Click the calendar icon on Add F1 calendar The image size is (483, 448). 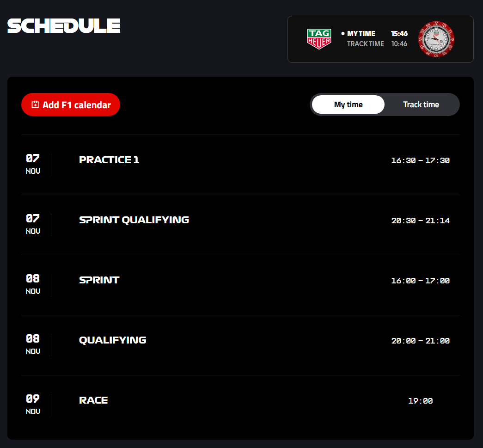35,105
